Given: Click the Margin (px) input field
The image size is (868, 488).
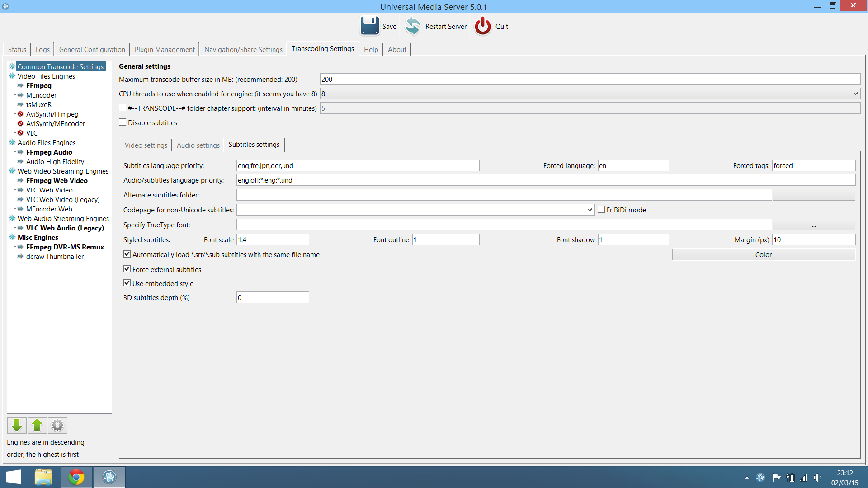Looking at the screenshot, I should (x=814, y=239).
